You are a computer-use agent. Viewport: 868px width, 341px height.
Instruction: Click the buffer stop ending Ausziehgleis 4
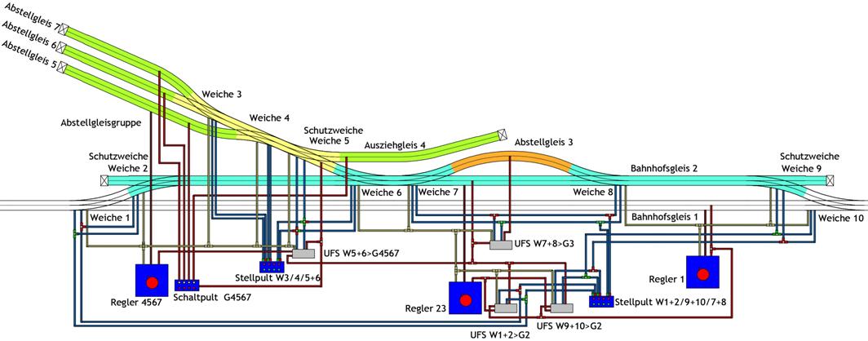503,135
